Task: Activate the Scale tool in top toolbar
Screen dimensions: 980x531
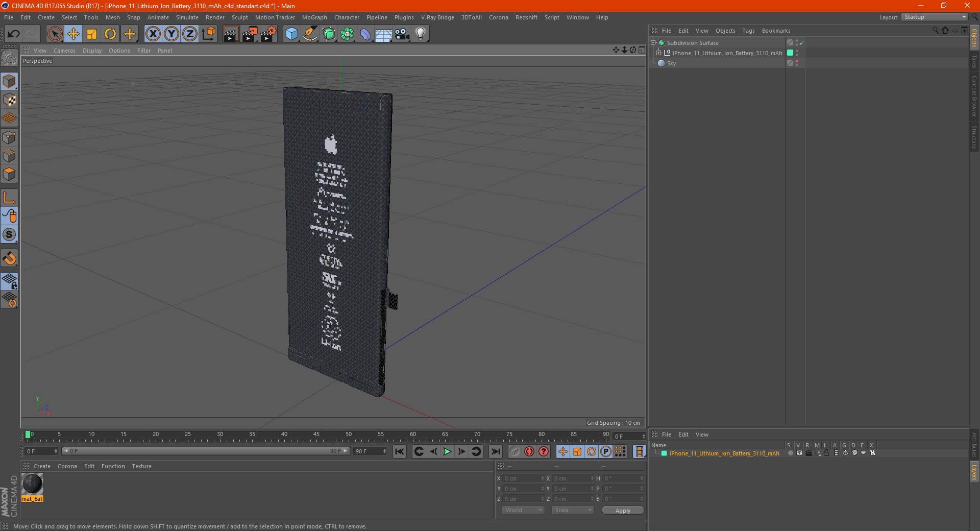Action: coord(92,34)
